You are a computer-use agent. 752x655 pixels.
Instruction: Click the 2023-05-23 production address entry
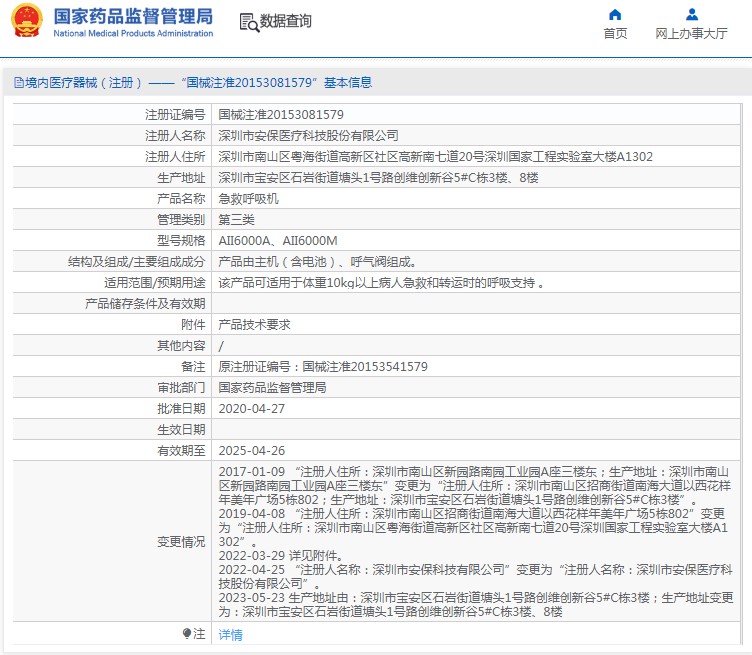[476, 605]
